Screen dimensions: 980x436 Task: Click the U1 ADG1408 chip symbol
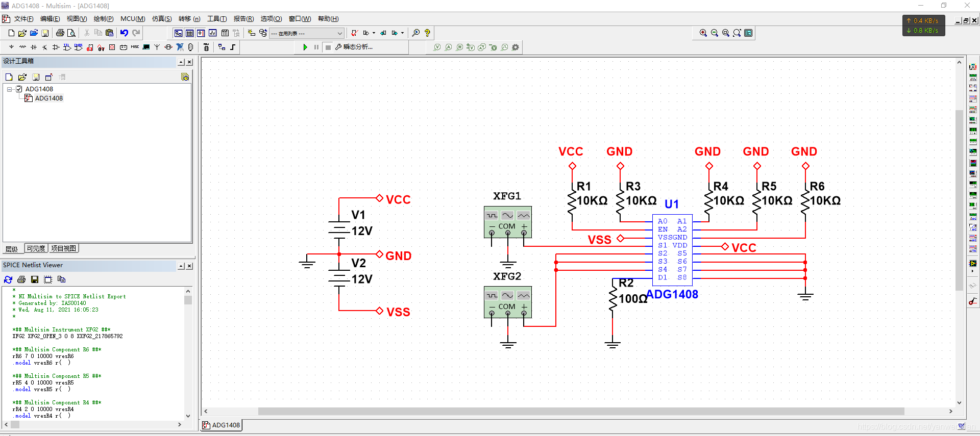[x=673, y=250]
